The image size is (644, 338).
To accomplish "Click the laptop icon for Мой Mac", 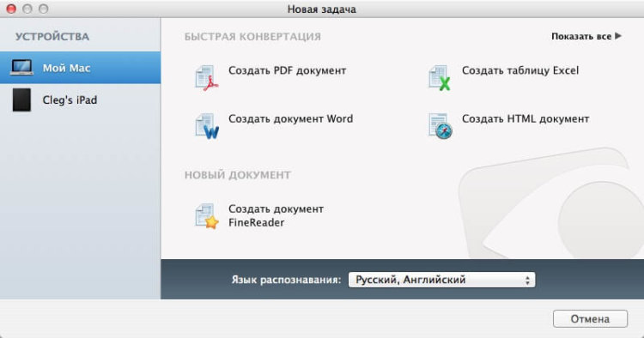I will [21, 68].
